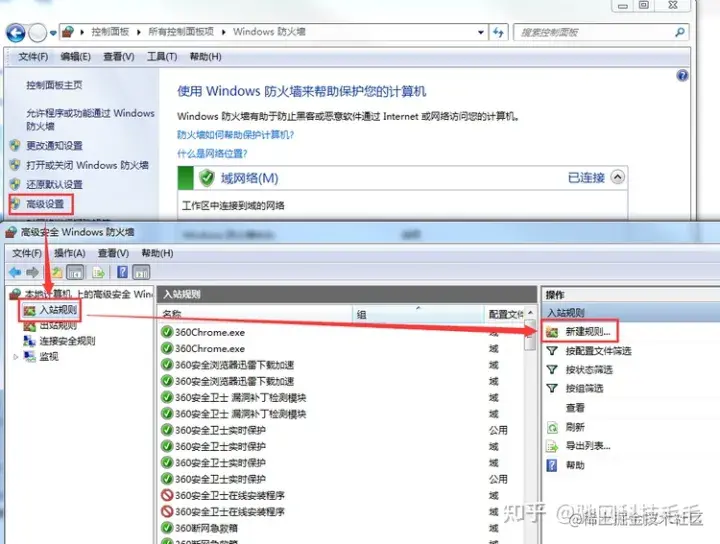The image size is (720, 544).
Task: Open 什么是网络位置? link
Action: click(212, 153)
